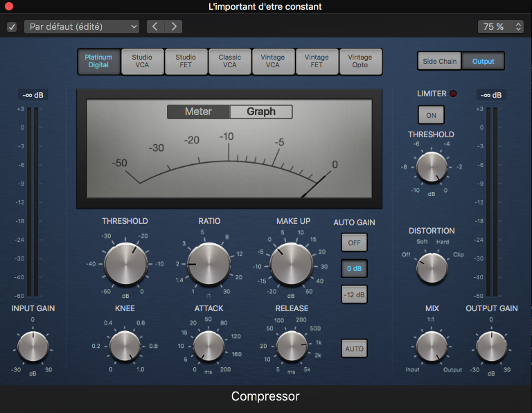Select the Studio FET compressor model
532x413 pixels.
186,62
